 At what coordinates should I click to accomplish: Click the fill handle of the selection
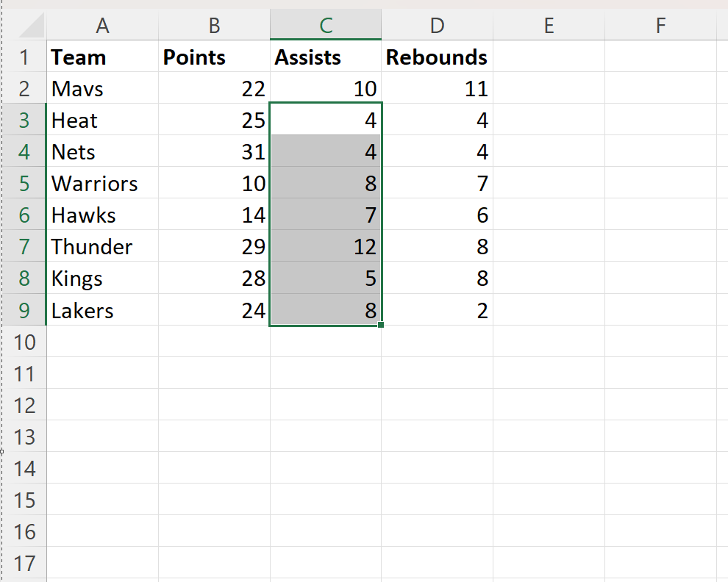pos(381,325)
